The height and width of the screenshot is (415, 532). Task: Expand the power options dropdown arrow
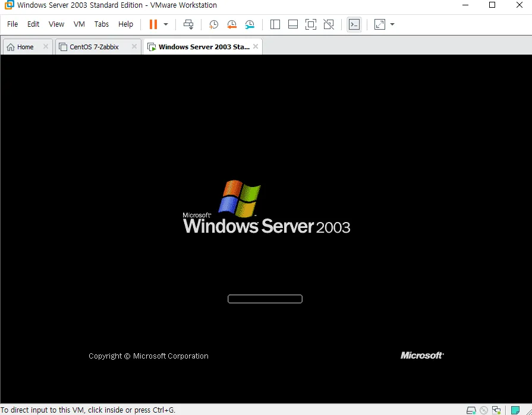click(x=166, y=24)
